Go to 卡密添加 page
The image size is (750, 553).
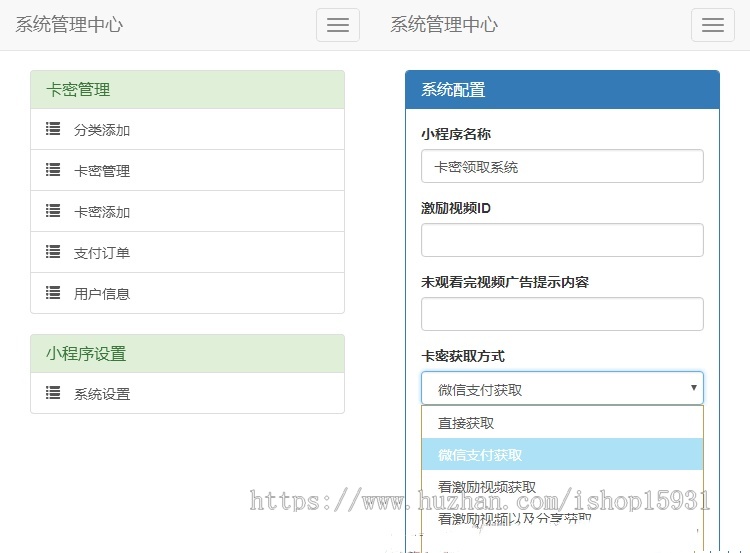[188, 211]
